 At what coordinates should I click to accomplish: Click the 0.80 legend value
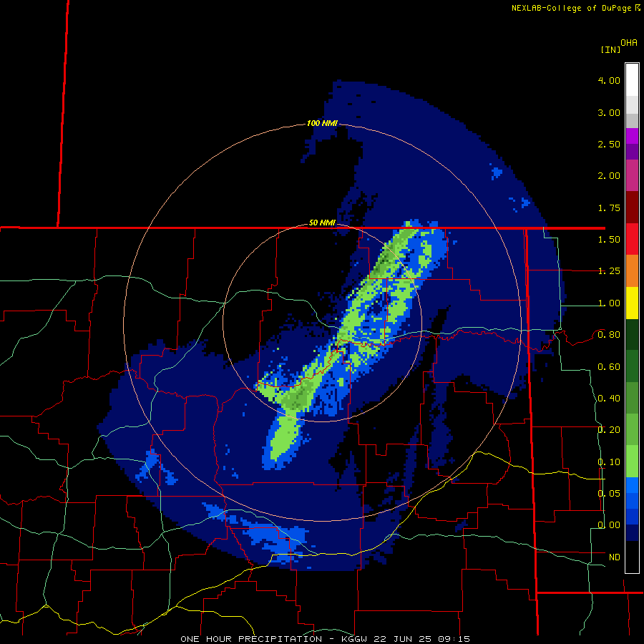[x=609, y=335]
